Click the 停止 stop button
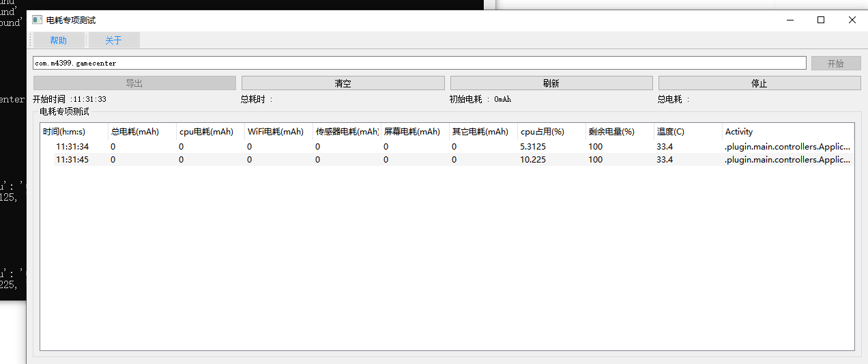 click(759, 83)
